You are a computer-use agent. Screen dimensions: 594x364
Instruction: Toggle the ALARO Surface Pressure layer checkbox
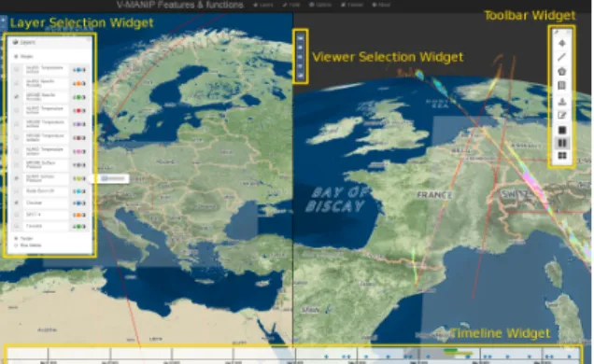pos(16,178)
